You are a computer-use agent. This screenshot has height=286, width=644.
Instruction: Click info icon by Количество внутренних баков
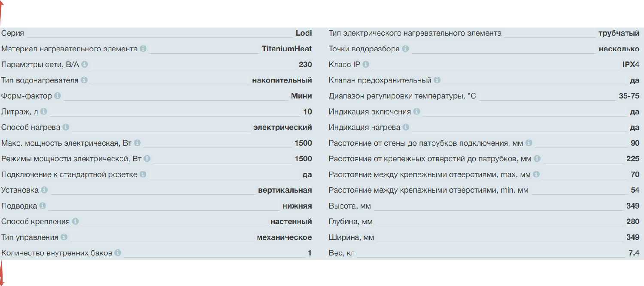pyautogui.click(x=118, y=253)
